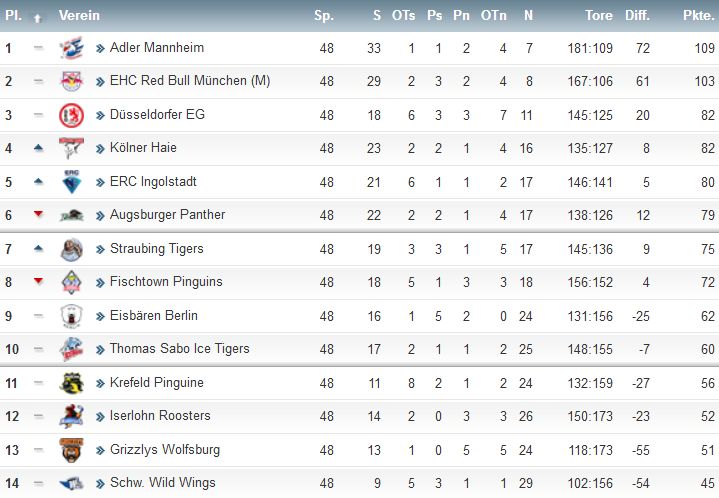Click the Straubing Tigers logo
Image resolution: width=719 pixels, height=498 pixels.
pyautogui.click(x=72, y=249)
